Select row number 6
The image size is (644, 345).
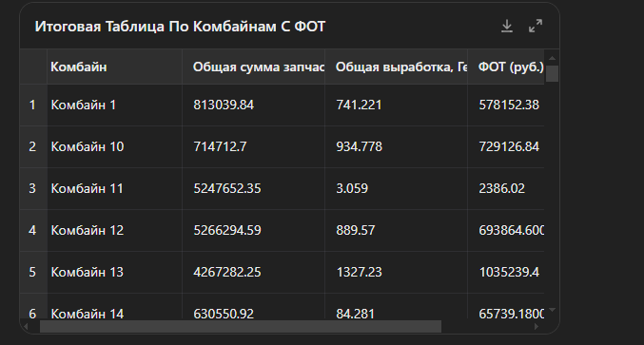coord(33,314)
